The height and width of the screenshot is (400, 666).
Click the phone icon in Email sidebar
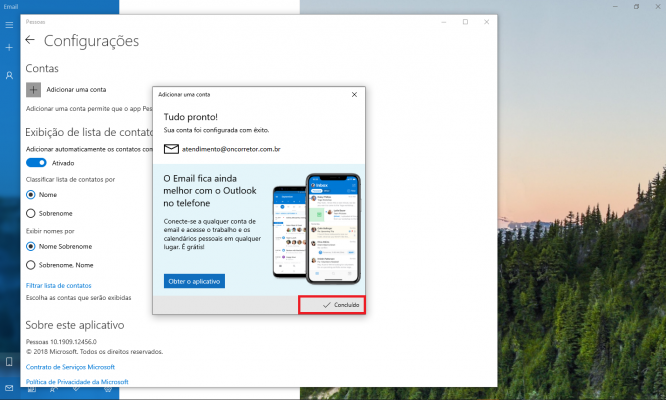pos(9,362)
